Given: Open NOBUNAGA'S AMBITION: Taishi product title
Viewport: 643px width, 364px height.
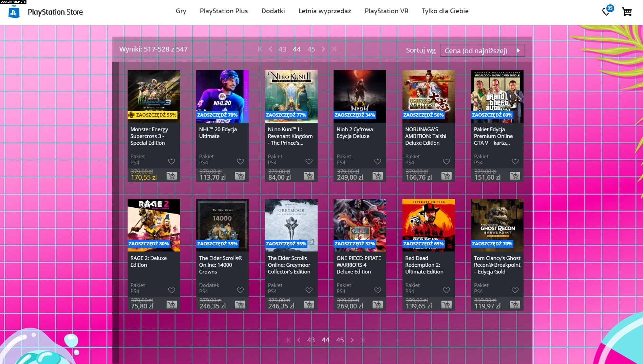Looking at the screenshot, I should (x=425, y=136).
